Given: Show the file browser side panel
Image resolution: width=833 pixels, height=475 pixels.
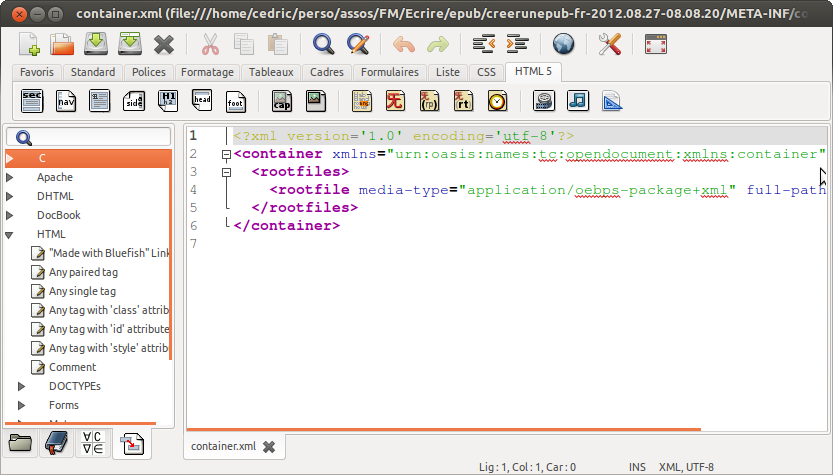Looking at the screenshot, I should pyautogui.click(x=20, y=443).
